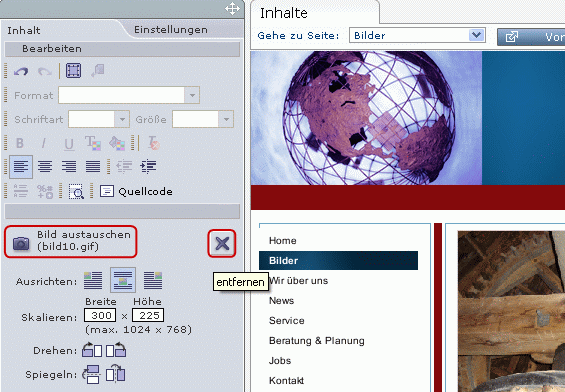Switch to the Einstellungen tab
The width and height of the screenshot is (565, 392).
(171, 30)
